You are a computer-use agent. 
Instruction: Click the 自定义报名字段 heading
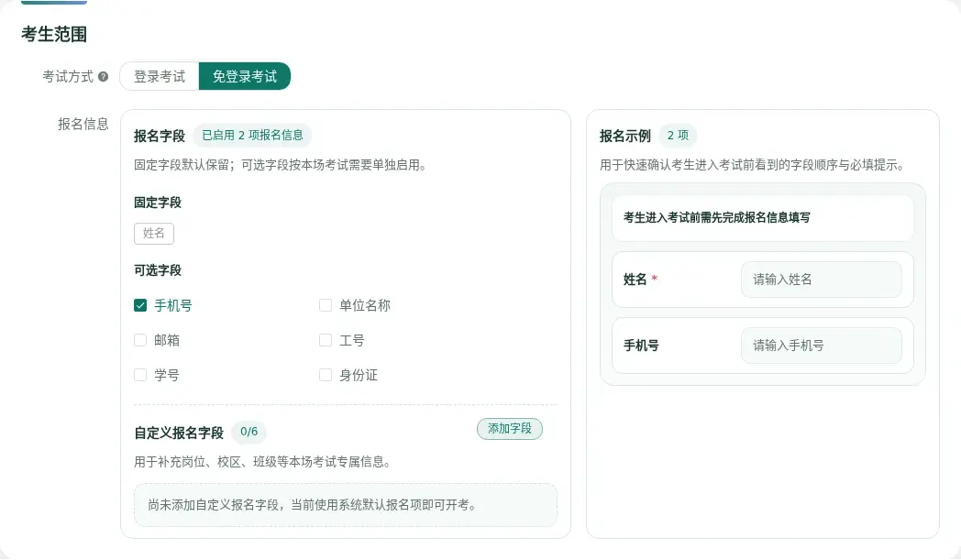tap(179, 434)
